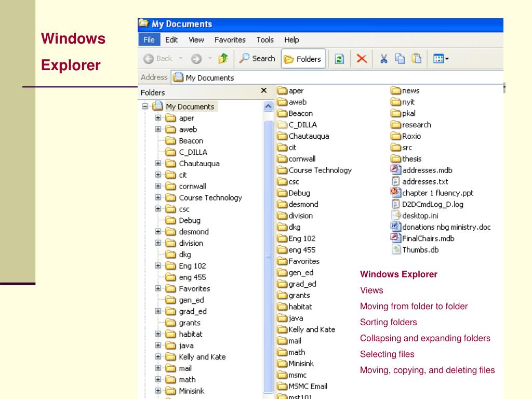This screenshot has width=532, height=399.
Task: Expand the aweb folder in tree
Action: click(x=158, y=129)
